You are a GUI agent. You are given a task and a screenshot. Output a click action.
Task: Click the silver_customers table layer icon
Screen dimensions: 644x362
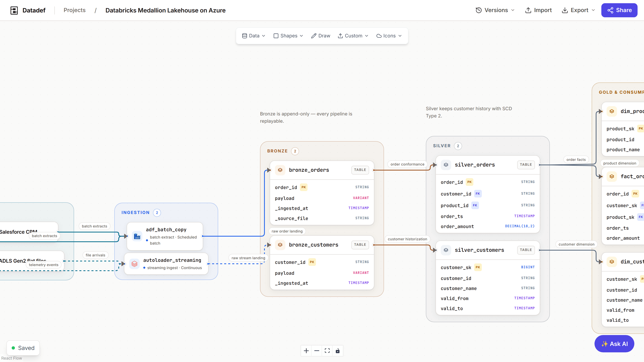446,250
